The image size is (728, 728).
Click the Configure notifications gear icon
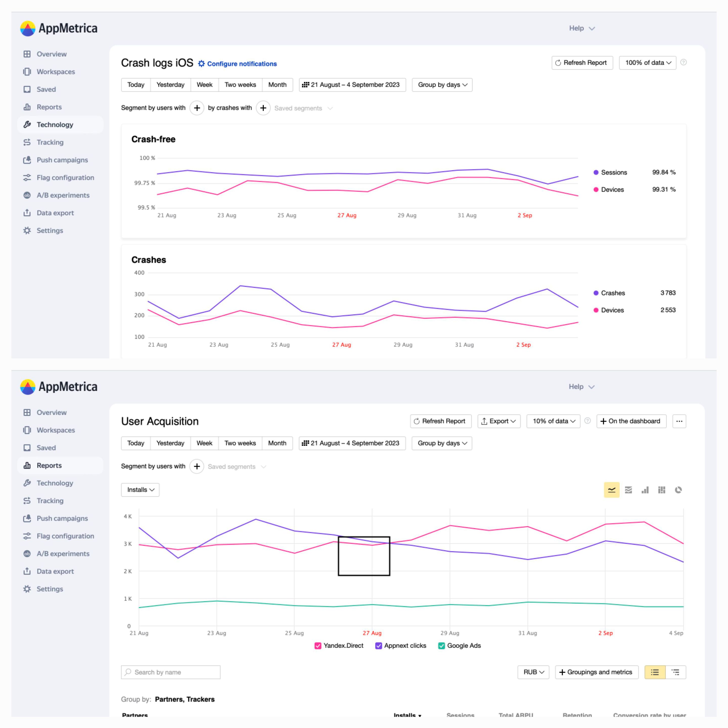(202, 64)
